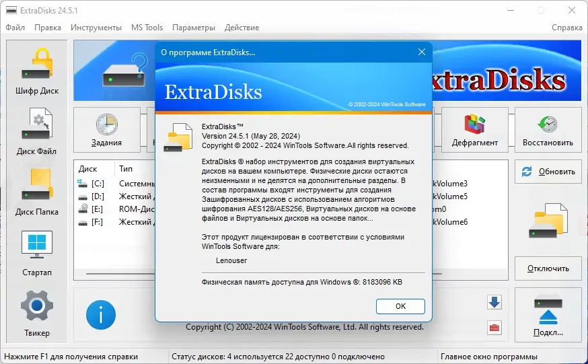The width and height of the screenshot is (588, 364).
Task: Click the large folder disk icon under Обновить
Action: (548, 221)
